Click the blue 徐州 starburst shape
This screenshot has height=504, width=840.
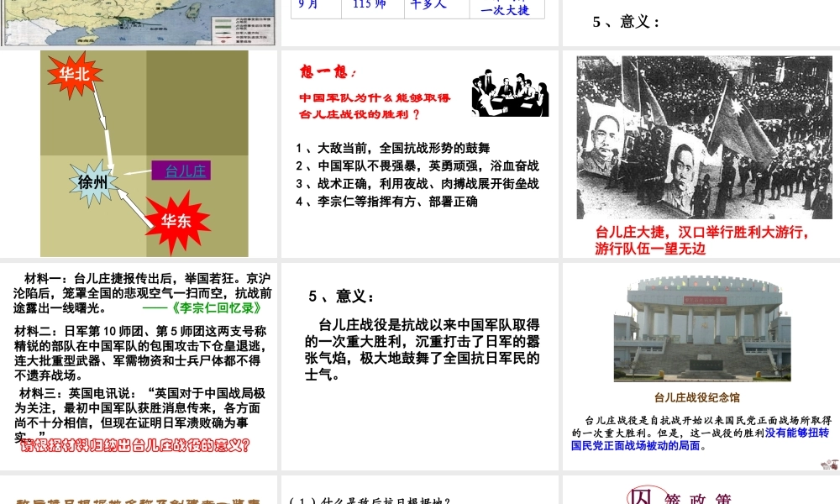(93, 182)
